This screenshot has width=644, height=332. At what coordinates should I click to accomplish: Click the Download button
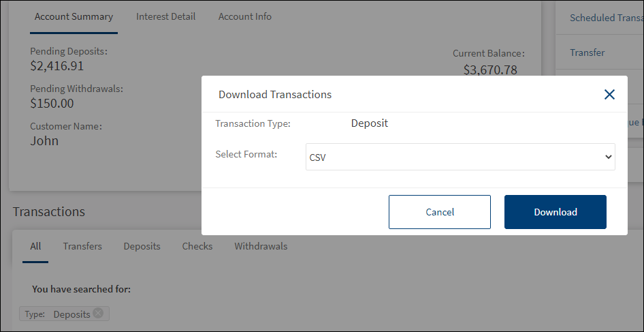pos(555,212)
